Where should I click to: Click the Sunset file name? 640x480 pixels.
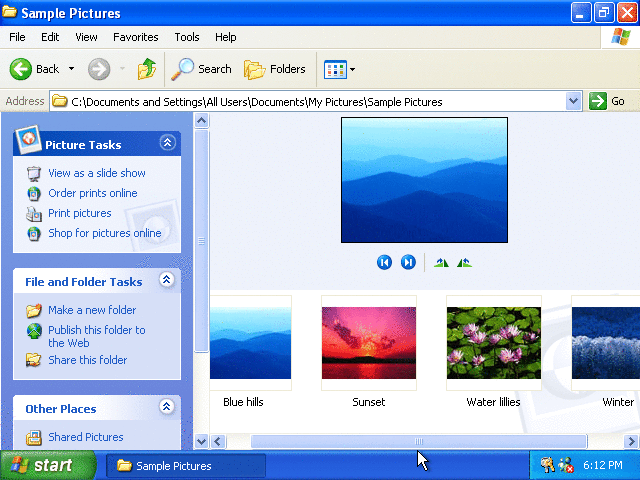click(x=369, y=402)
